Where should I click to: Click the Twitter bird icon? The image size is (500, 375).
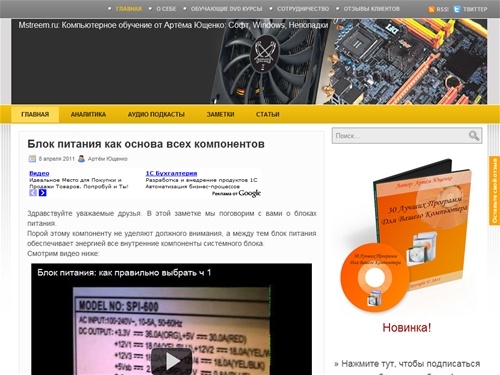457,9
